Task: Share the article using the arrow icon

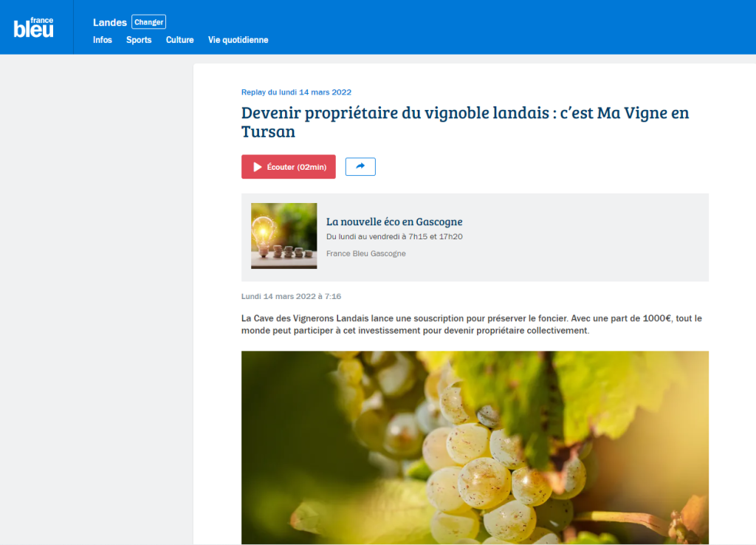Action: coord(360,167)
